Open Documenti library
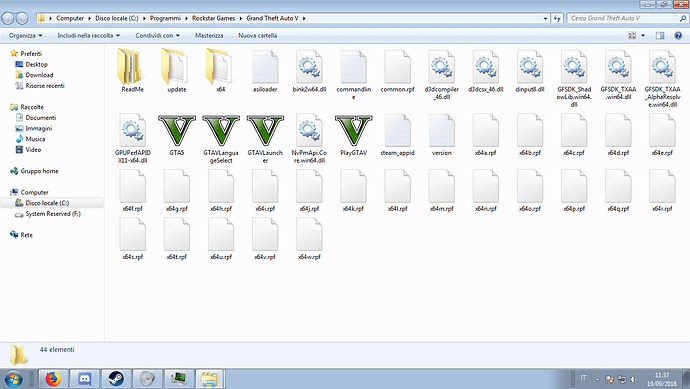The width and height of the screenshot is (690, 389). [x=36, y=117]
